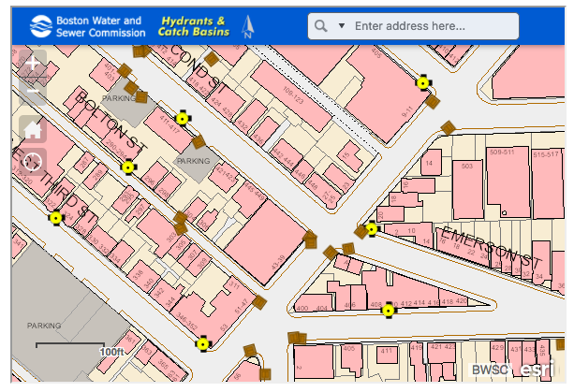The width and height of the screenshot is (574, 392).
Task: Select hydrant below building 406-408
Action: click(389, 310)
